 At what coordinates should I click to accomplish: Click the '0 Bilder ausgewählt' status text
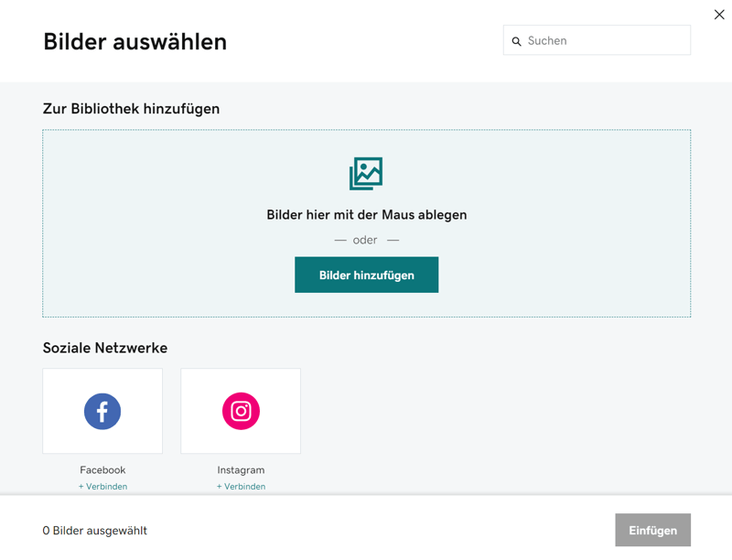[x=95, y=531]
